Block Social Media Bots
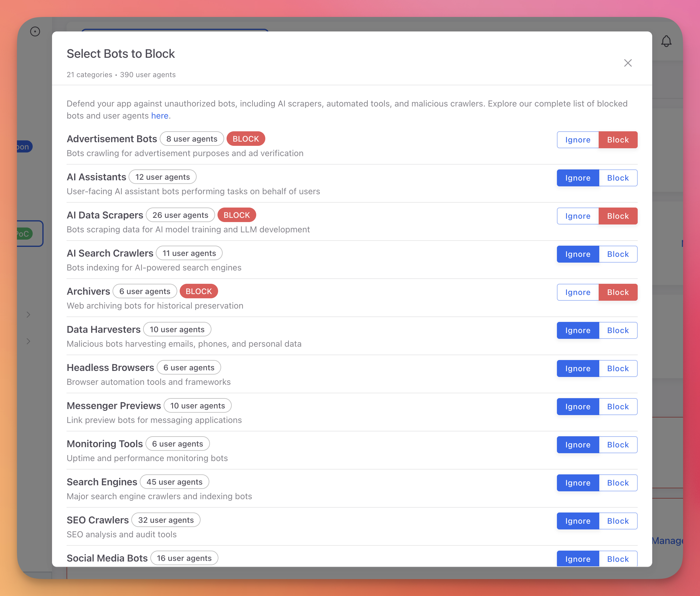 (x=618, y=559)
